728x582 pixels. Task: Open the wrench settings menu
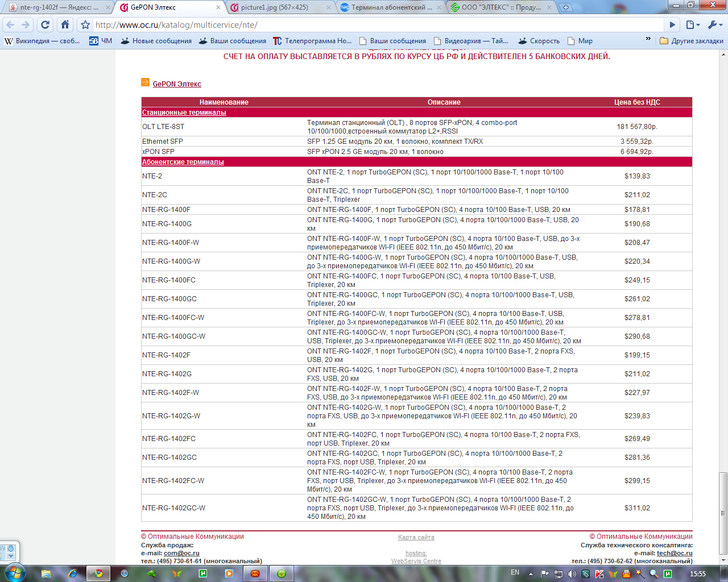pyautogui.click(x=714, y=25)
